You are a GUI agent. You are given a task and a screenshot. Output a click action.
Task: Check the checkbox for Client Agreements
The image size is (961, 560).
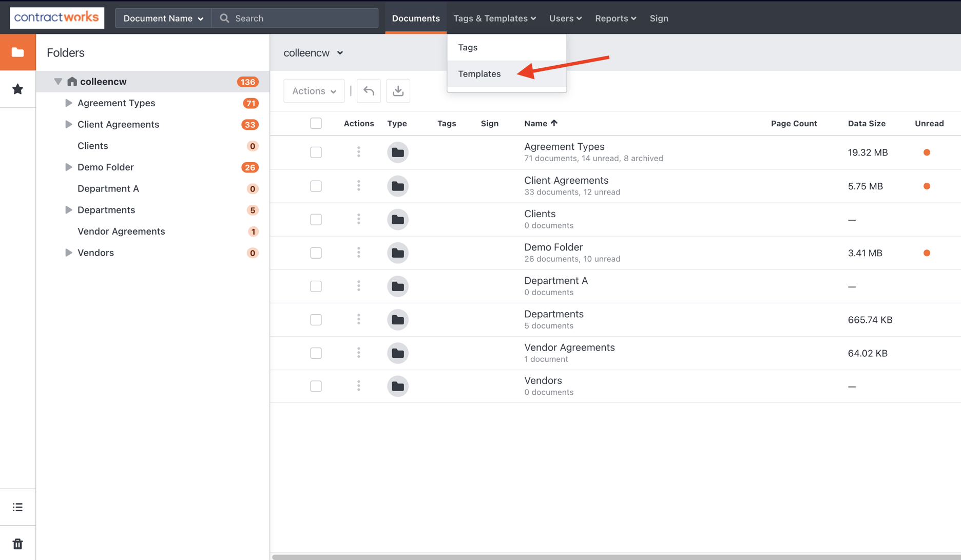pos(316,186)
